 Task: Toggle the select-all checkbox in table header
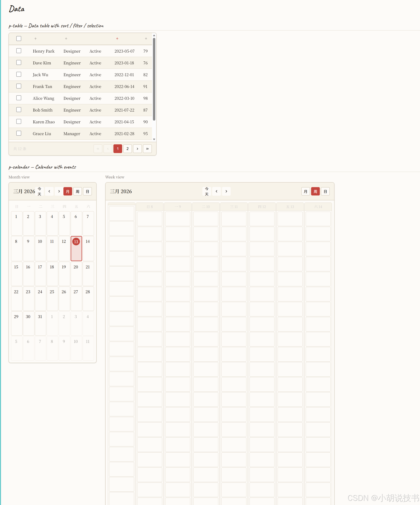point(19,38)
